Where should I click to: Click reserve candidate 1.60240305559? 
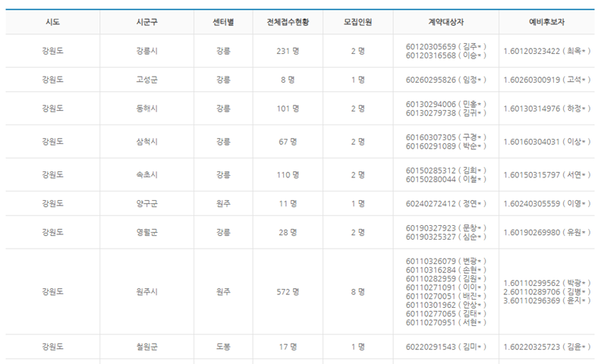pyautogui.click(x=547, y=203)
